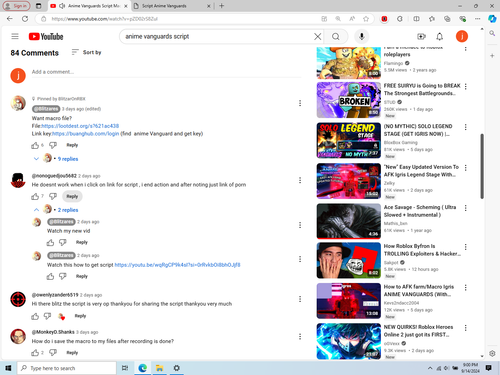Image resolution: width=500 pixels, height=375 pixels.
Task: Dislike the nonoguedjou5682 comment
Action: tap(53, 196)
